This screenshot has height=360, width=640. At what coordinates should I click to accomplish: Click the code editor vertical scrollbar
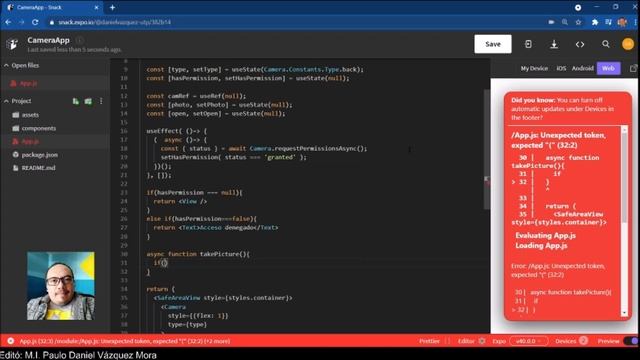(487, 149)
